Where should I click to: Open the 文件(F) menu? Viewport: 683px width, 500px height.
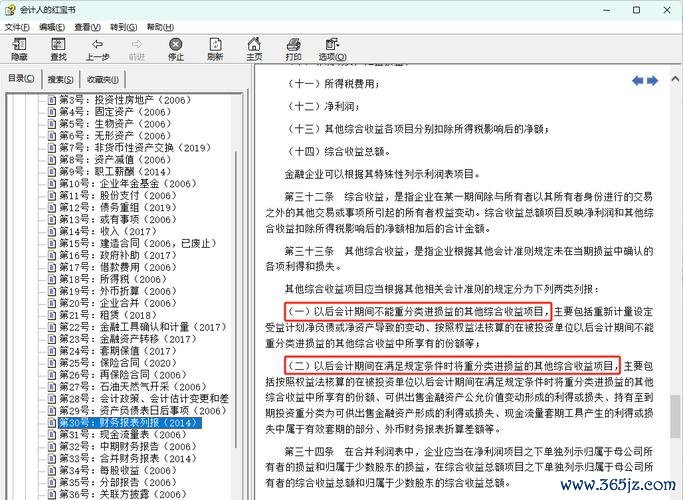[x=17, y=27]
